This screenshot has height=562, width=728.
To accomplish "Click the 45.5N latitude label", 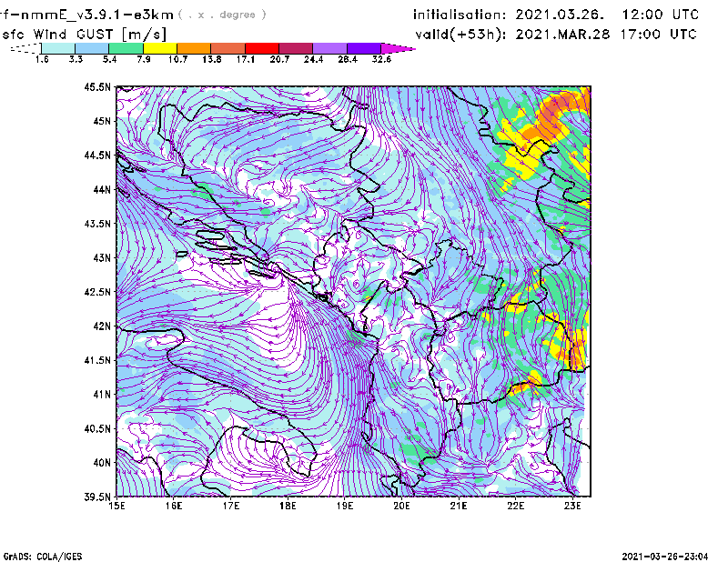I will (97, 86).
